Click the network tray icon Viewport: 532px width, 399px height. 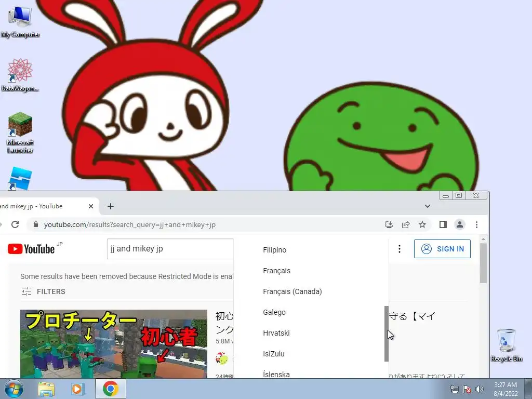pyautogui.click(x=454, y=389)
